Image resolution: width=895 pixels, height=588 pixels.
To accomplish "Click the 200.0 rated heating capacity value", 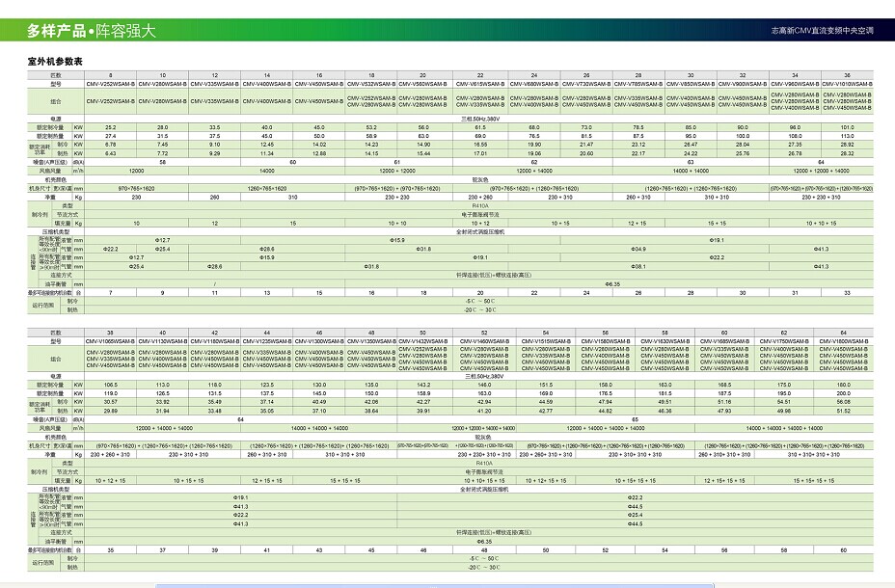I will (x=844, y=393).
